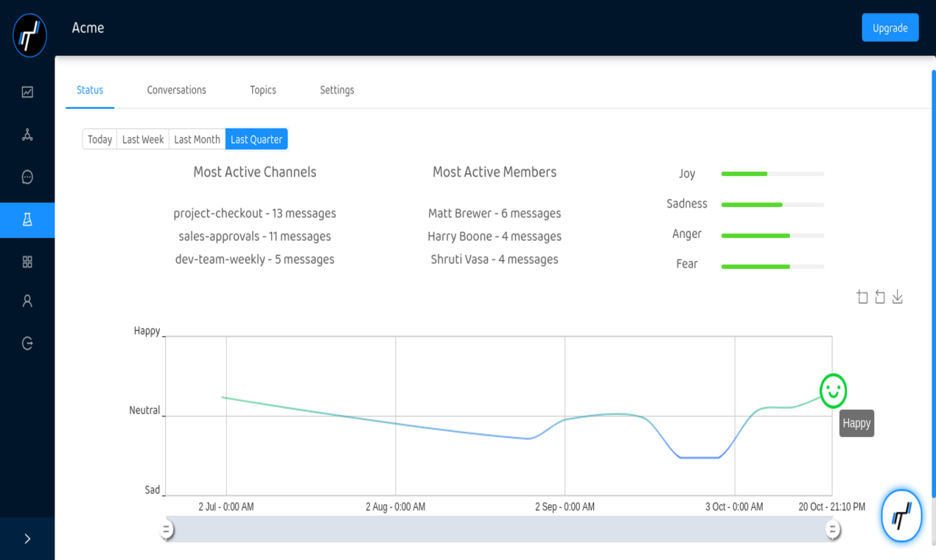The width and height of the screenshot is (936, 560).
Task: Open the Topics tab
Action: tap(262, 90)
